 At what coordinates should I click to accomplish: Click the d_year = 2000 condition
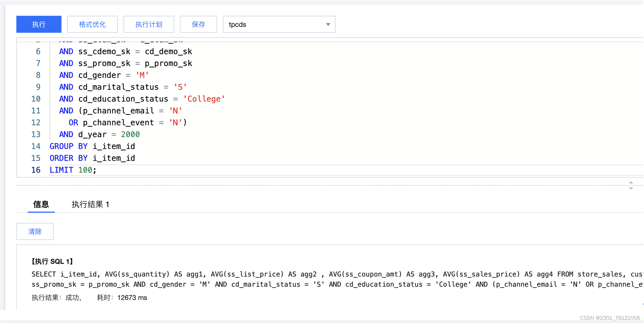[x=109, y=135]
